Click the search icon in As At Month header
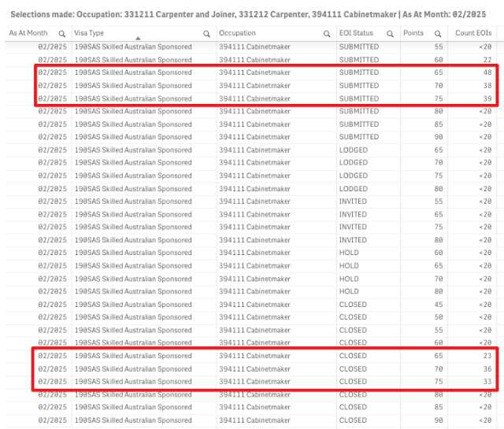This screenshot has width=504, height=429. [x=61, y=34]
